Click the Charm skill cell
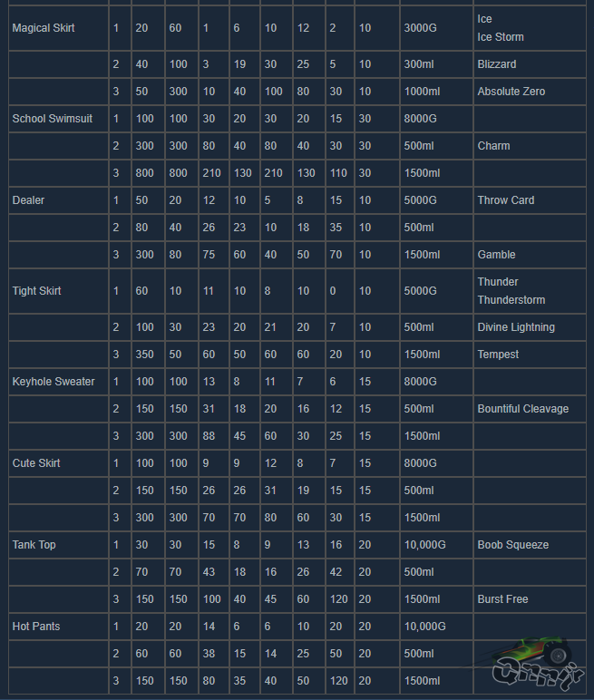This screenshot has height=700, width=594. (493, 146)
